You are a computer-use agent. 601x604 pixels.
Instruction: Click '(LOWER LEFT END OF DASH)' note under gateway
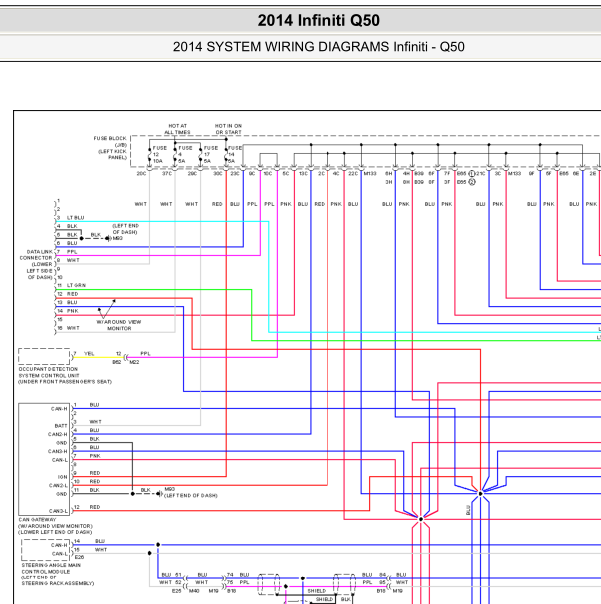pyautogui.click(x=55, y=532)
